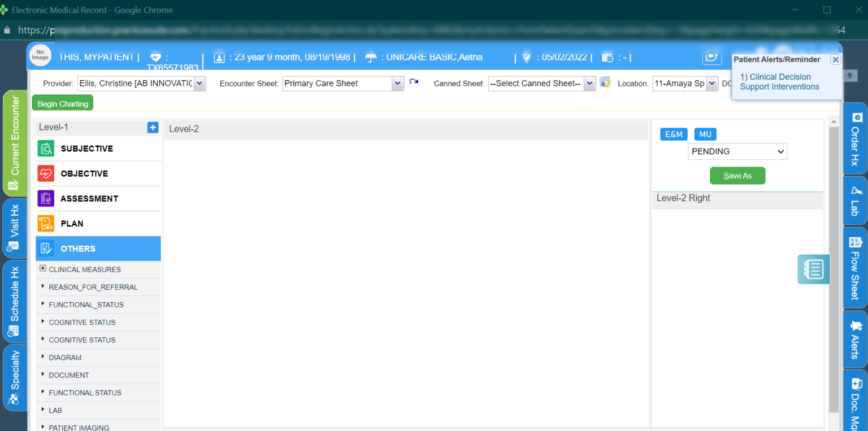Click the SUBJECTIVE section icon
The height and width of the screenshot is (431, 868).
coord(46,149)
